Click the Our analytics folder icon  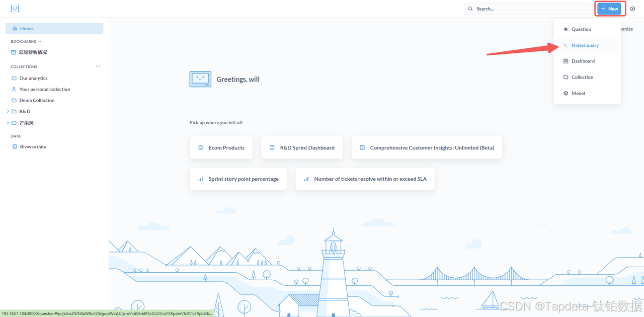(14, 78)
